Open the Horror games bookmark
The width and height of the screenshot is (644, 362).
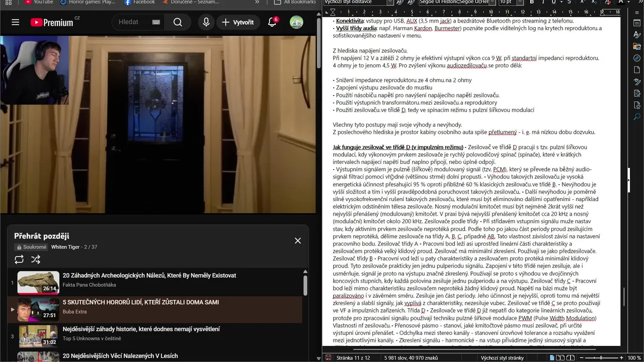(88, 2)
